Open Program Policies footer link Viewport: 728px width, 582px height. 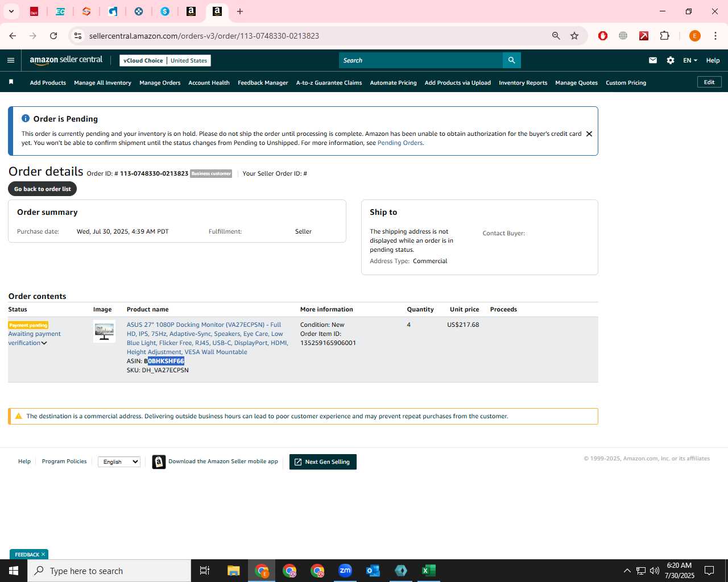pyautogui.click(x=64, y=462)
